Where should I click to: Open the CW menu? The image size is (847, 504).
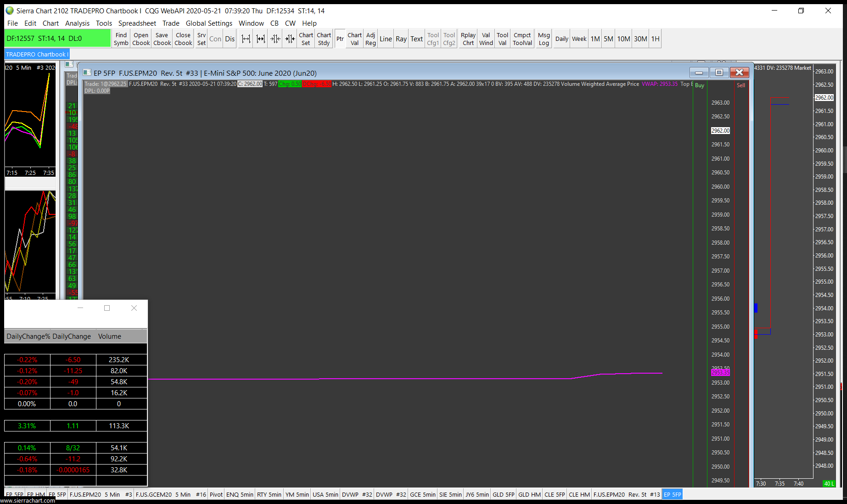[290, 23]
